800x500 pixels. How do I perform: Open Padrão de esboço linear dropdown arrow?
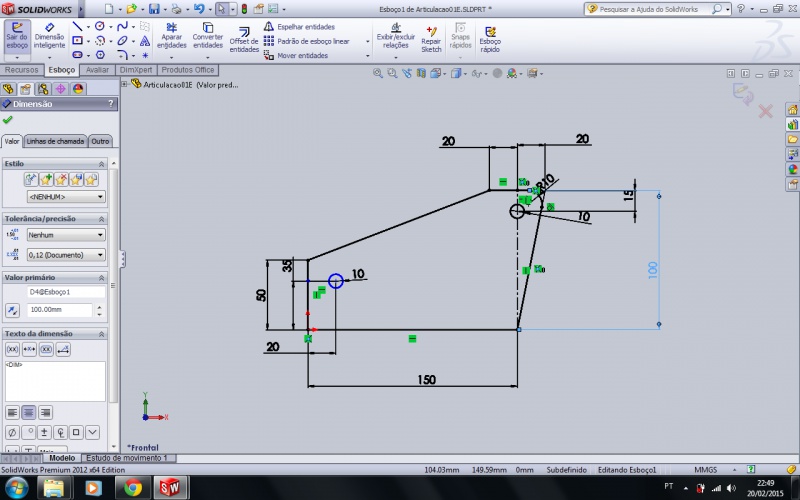(367, 41)
